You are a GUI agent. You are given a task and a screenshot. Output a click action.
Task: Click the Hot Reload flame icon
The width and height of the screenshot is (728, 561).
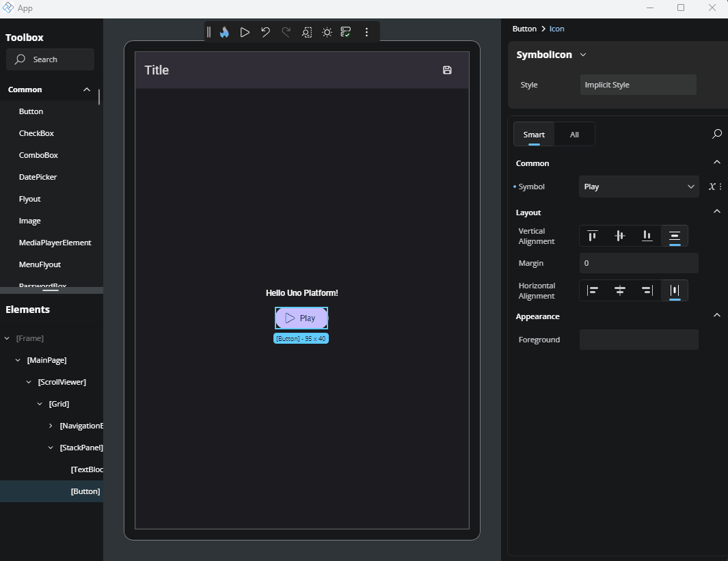[x=224, y=31]
